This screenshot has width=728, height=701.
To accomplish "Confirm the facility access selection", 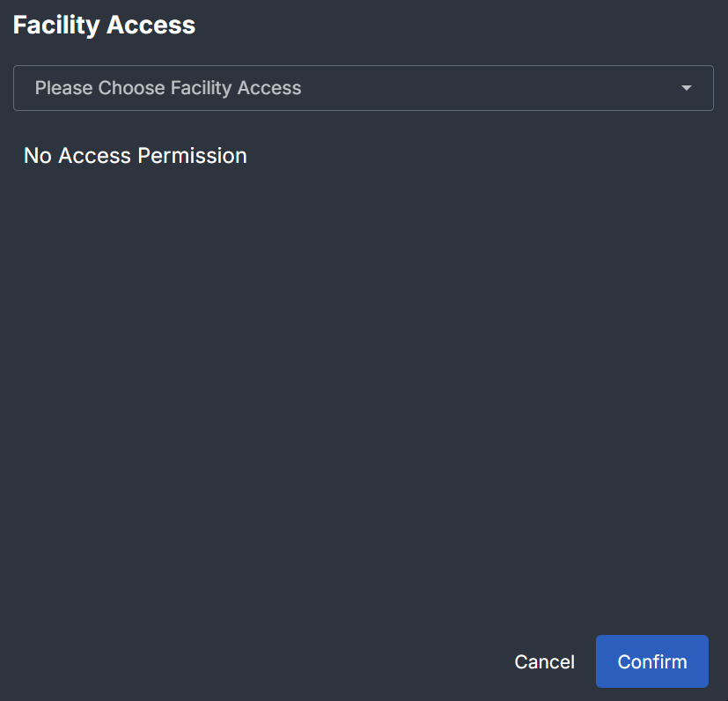I will [x=651, y=661].
